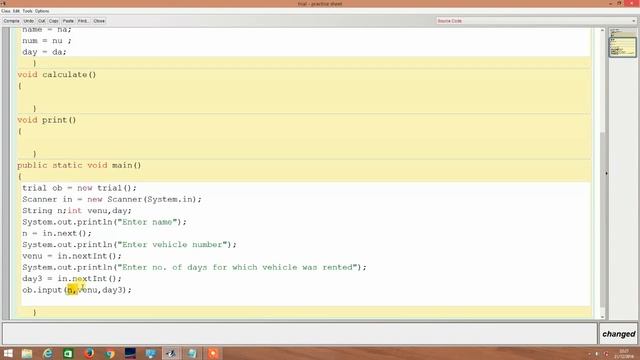The height and width of the screenshot is (360, 640).
Task: Open the Windows Start button
Action: 8,353
